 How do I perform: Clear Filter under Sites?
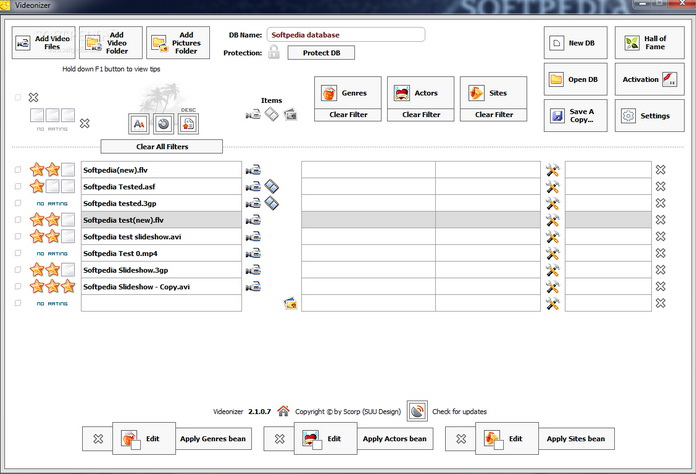[x=493, y=115]
